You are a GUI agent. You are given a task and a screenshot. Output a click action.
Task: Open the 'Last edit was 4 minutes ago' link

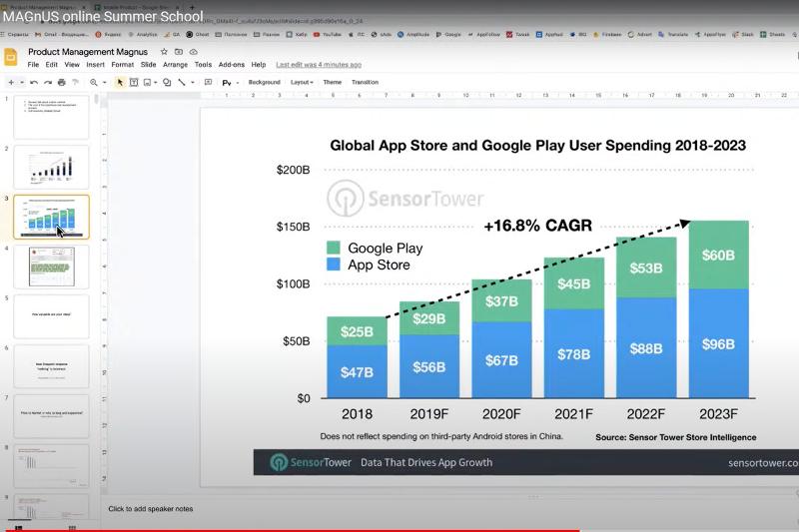click(318, 65)
